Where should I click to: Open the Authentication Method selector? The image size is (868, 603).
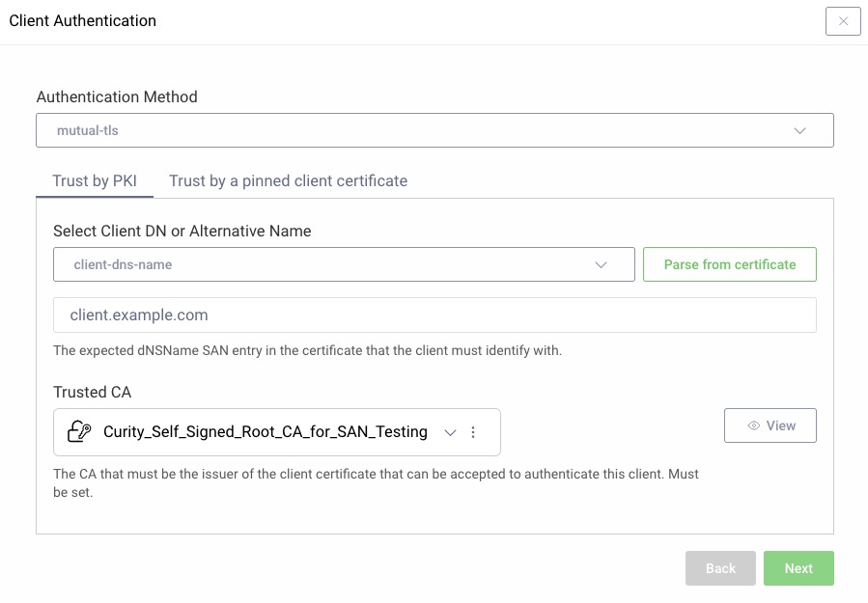pyautogui.click(x=434, y=129)
